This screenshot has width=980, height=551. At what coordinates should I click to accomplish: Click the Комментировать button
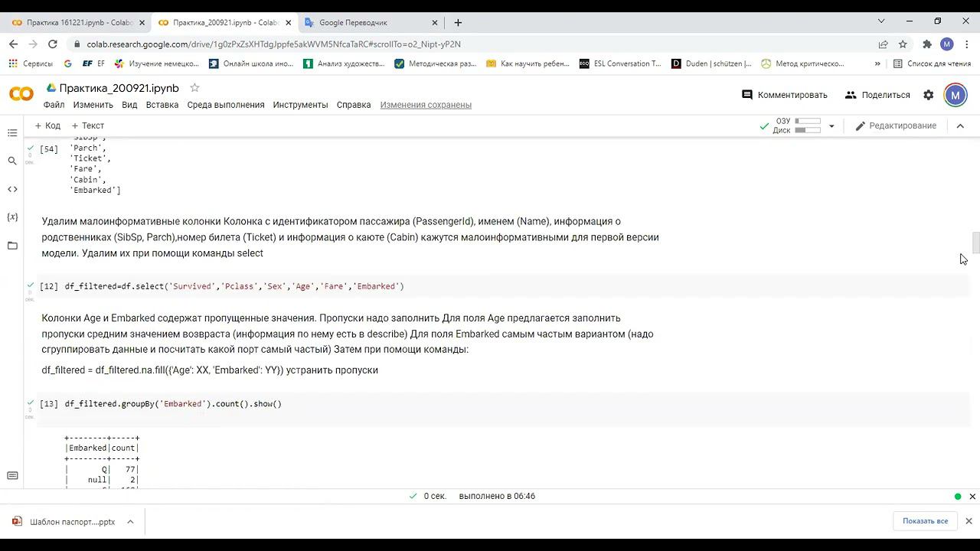(785, 95)
